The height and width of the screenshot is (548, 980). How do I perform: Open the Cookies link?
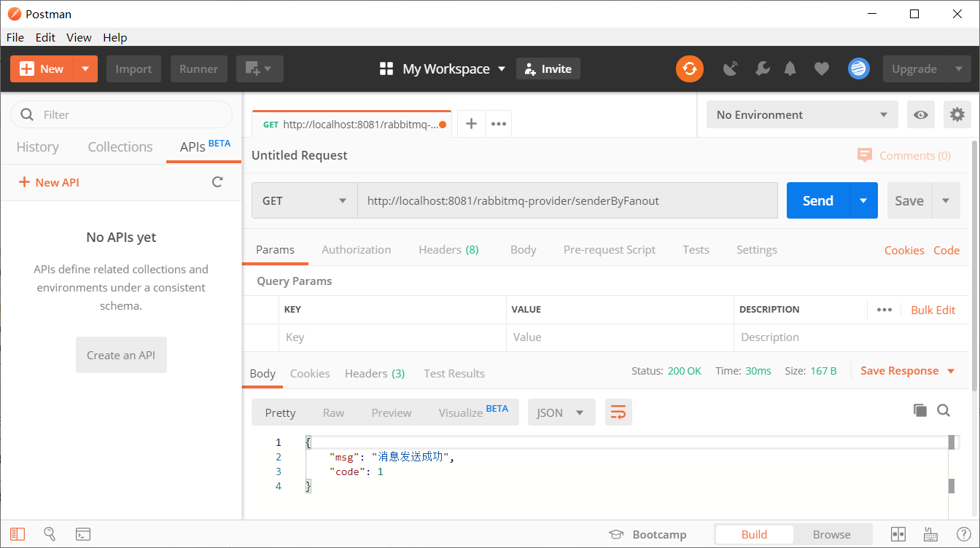click(x=904, y=250)
